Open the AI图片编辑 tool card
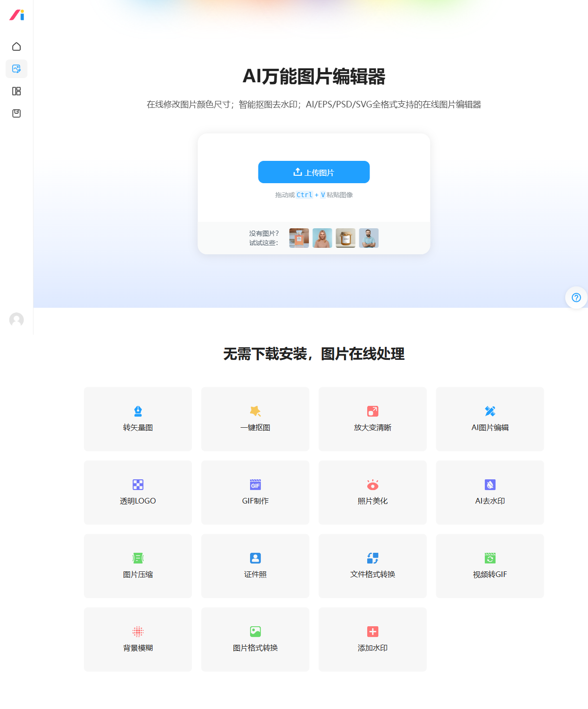This screenshot has height=709, width=588. point(490,419)
